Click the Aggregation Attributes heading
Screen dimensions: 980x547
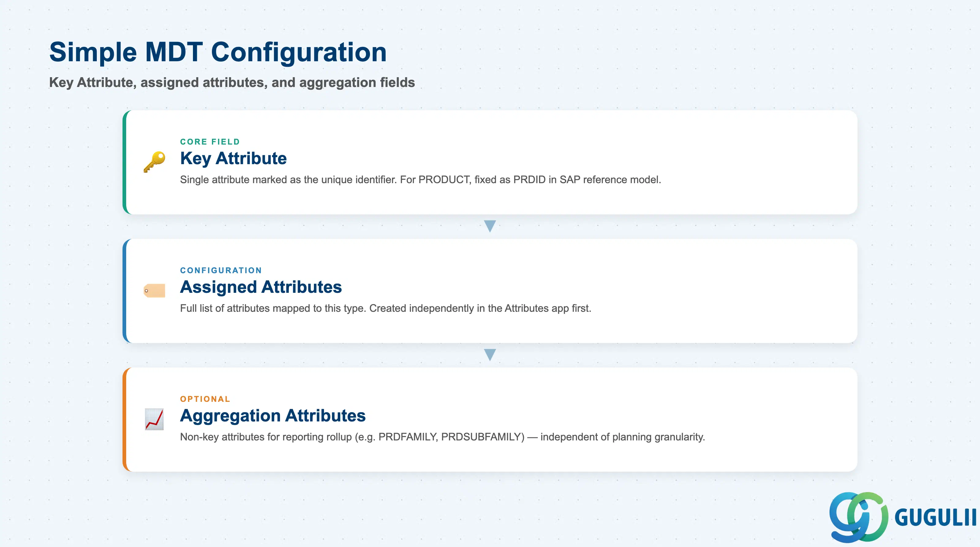(x=273, y=415)
